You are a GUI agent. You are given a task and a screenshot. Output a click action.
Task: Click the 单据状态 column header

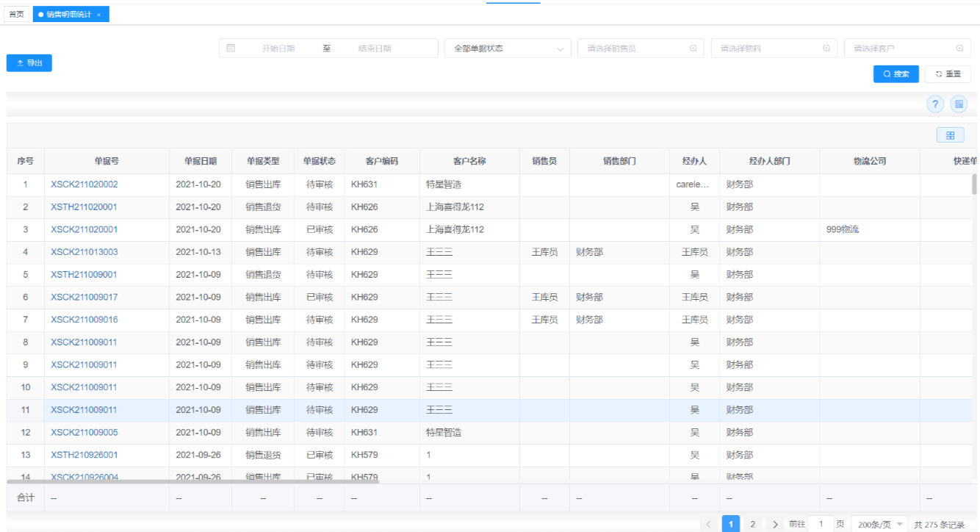pyautogui.click(x=320, y=161)
